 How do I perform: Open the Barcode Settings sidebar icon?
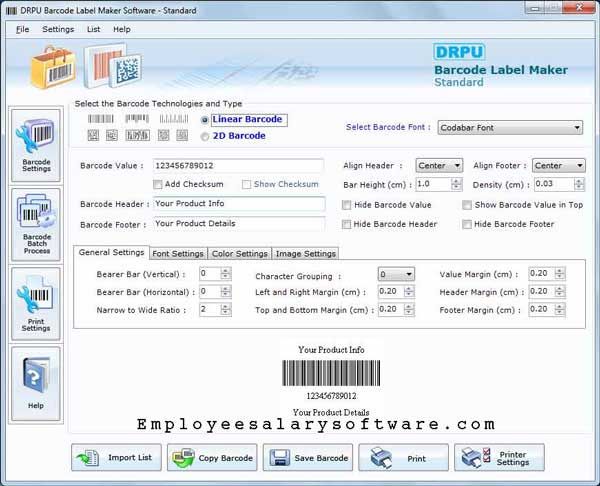click(36, 145)
